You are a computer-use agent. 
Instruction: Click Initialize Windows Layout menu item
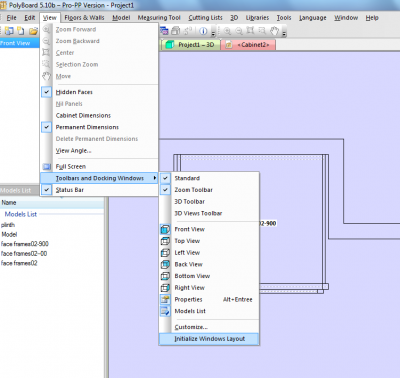point(209,339)
